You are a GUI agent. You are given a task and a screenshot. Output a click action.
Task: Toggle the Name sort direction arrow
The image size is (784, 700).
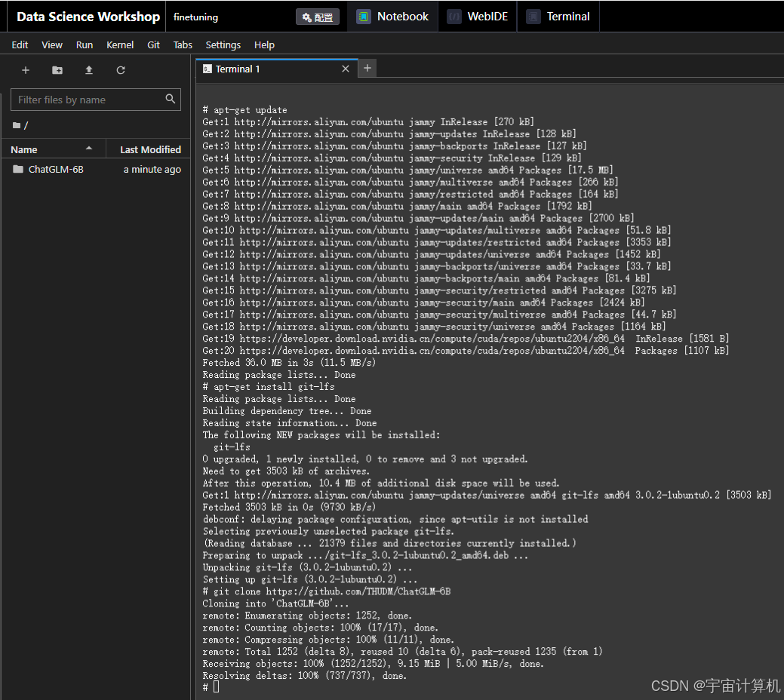[89, 149]
